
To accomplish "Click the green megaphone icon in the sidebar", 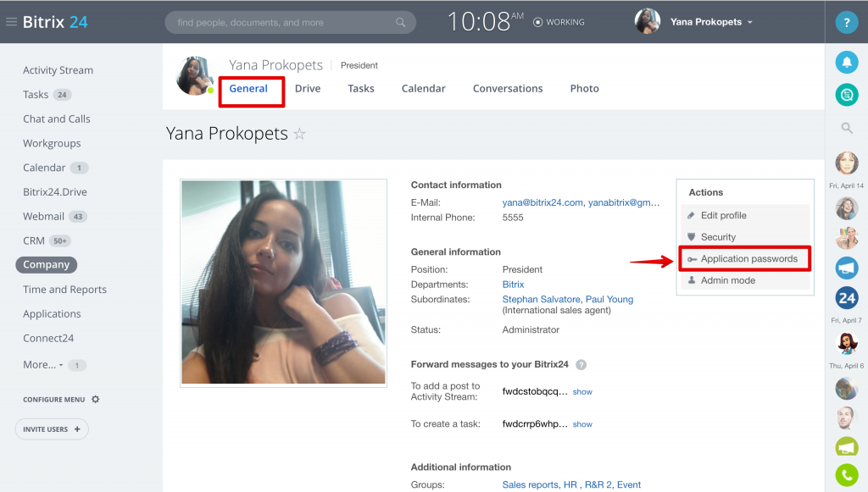I will click(x=847, y=446).
